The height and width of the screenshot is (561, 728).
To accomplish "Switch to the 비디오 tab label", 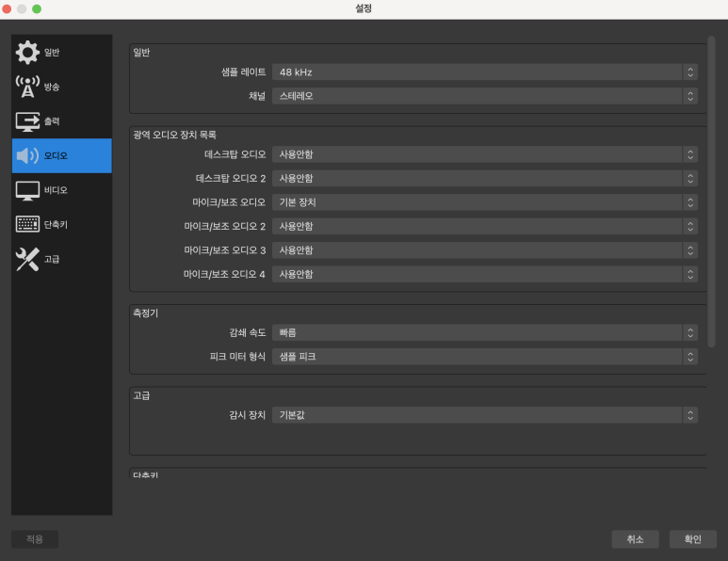I will (x=56, y=190).
